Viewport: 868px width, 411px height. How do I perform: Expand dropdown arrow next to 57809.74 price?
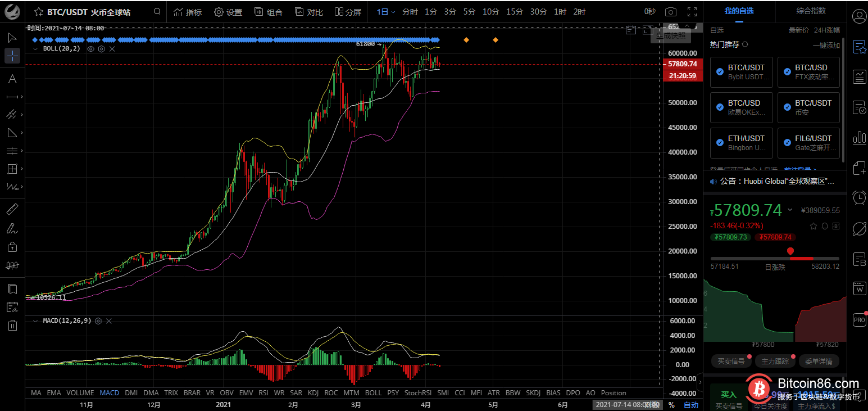pyautogui.click(x=790, y=210)
